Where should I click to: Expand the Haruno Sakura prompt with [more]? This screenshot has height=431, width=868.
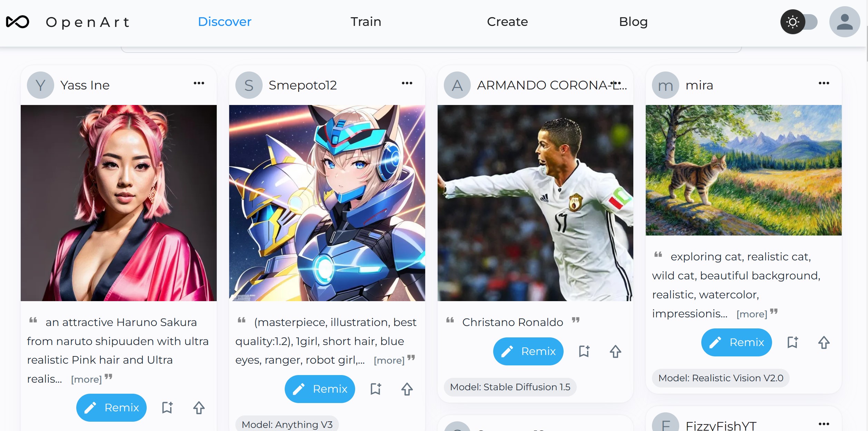coord(86,380)
